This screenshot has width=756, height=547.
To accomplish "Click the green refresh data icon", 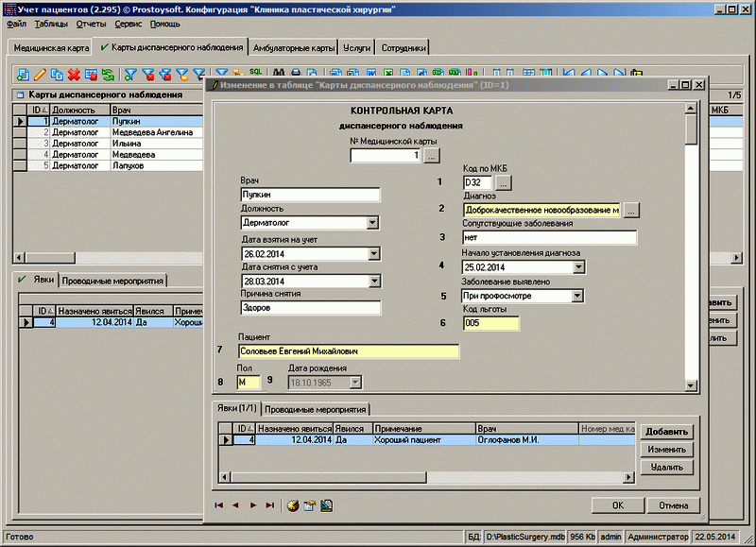I will tap(108, 74).
